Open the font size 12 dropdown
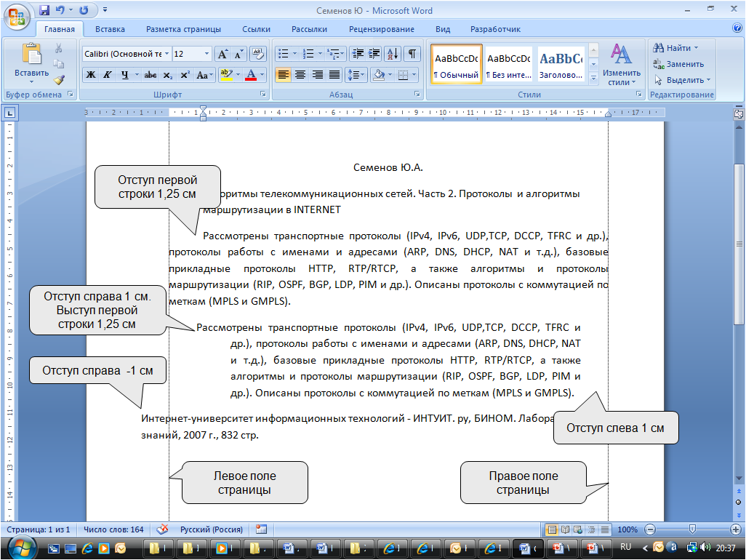746x560 pixels. pyautogui.click(x=207, y=55)
